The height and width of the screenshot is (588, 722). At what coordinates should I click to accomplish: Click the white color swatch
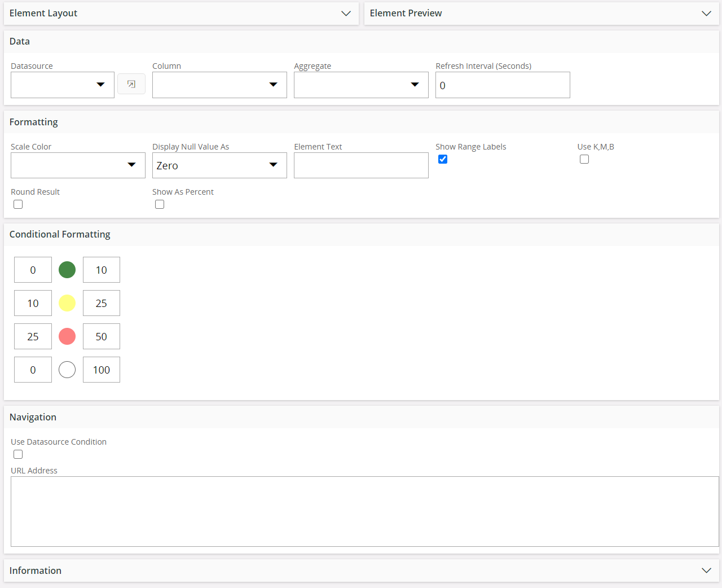[x=67, y=370]
